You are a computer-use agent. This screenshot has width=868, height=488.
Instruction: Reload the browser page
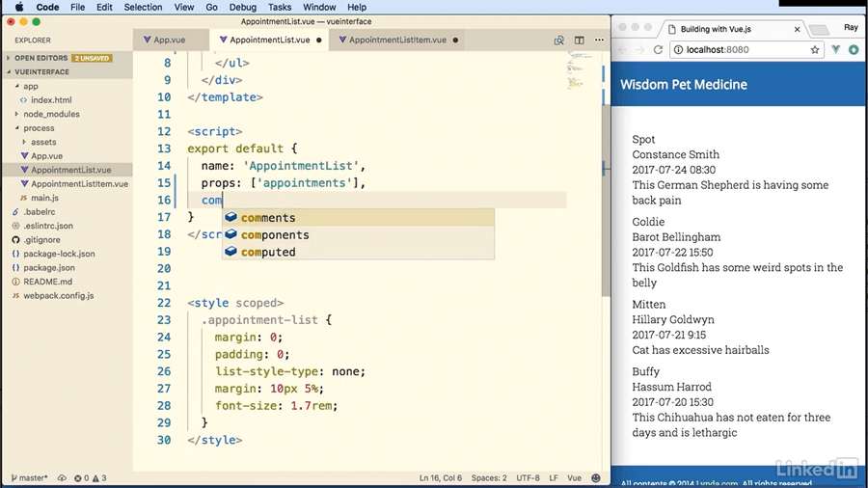[x=658, y=50]
